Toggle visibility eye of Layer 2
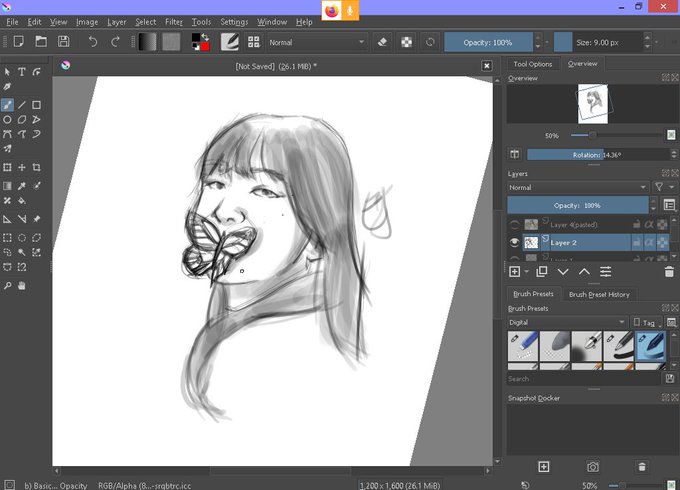 pos(514,243)
